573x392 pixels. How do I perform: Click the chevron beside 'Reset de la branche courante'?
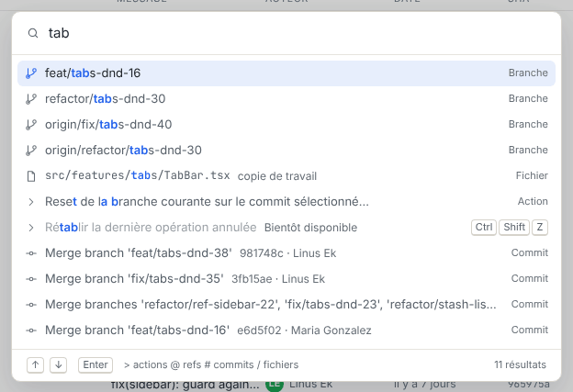31,202
